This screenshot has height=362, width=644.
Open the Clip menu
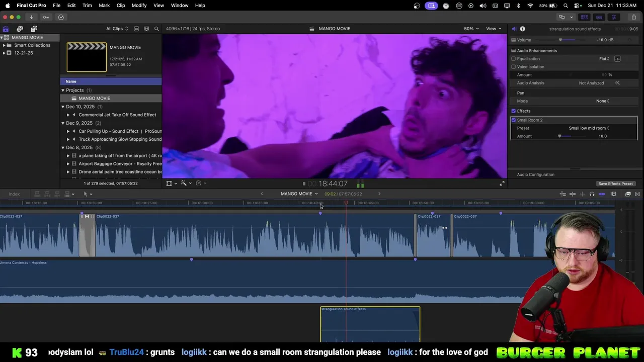[121, 6]
